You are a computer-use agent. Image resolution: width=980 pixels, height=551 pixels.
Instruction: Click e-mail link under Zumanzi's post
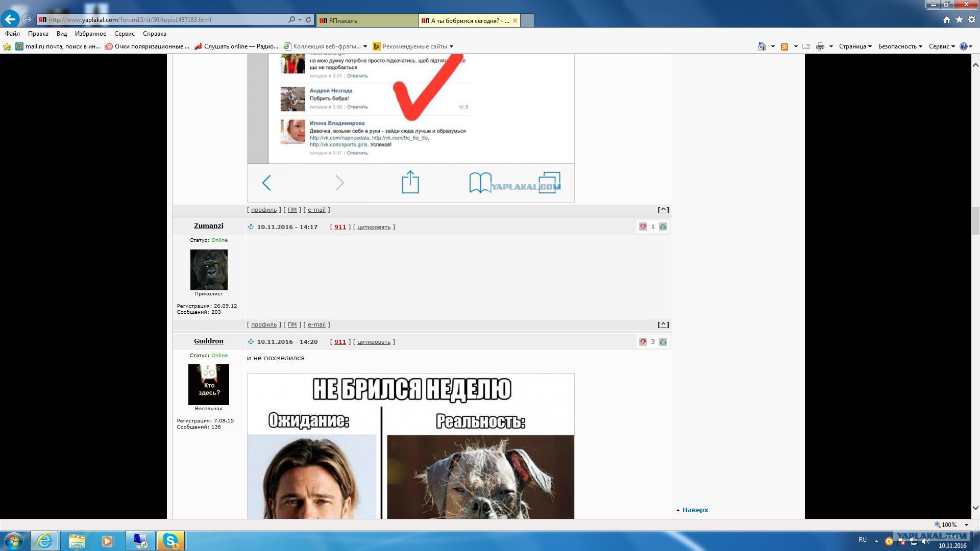[x=316, y=324]
